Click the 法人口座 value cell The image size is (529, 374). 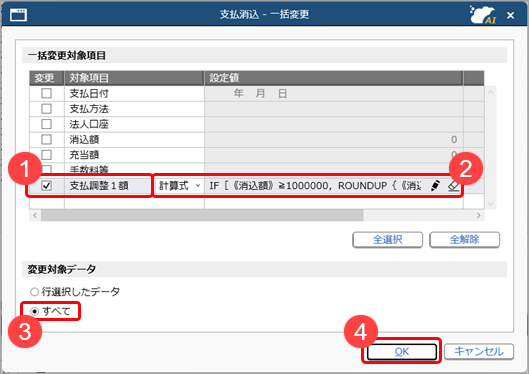pos(333,124)
